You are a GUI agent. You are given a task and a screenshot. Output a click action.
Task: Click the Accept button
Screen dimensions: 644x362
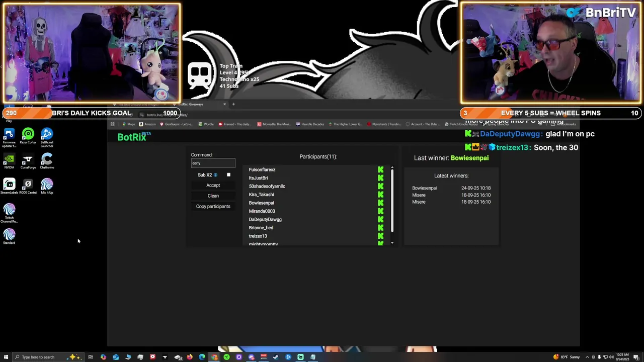(x=213, y=186)
